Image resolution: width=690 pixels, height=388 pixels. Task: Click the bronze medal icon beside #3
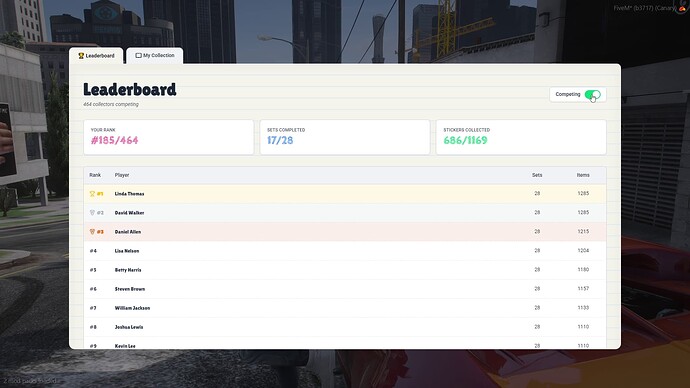[x=92, y=231]
